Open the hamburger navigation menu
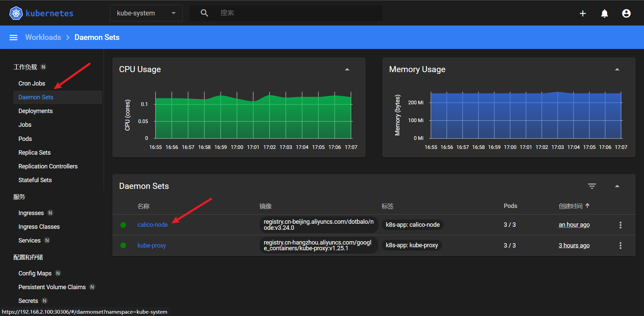The width and height of the screenshot is (644, 316). coord(13,38)
